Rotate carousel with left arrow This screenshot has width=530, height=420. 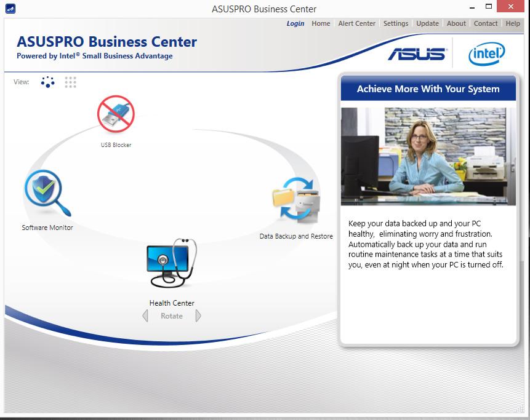(145, 315)
